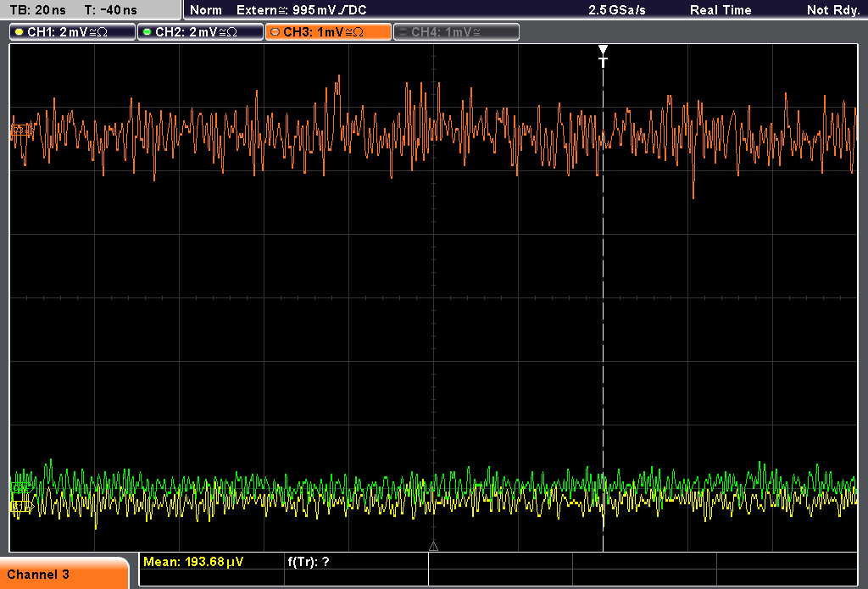Click the white circle on CH3 tab

275,32
